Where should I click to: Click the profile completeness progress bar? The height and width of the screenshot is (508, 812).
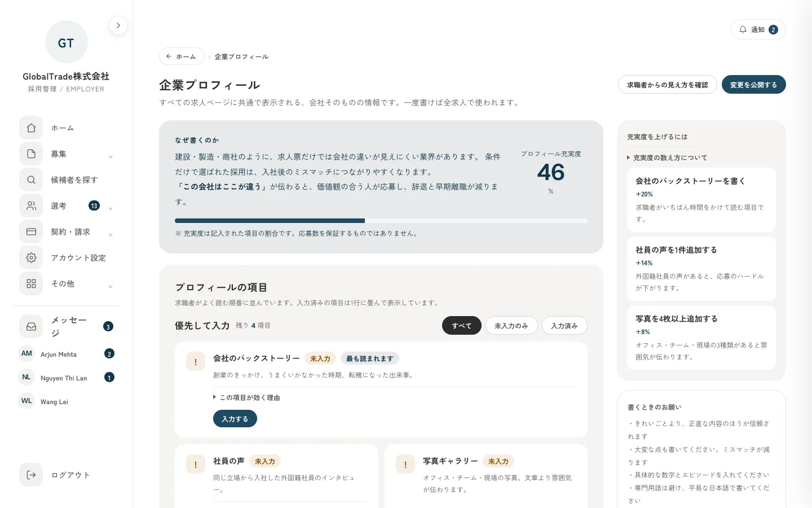[381, 221]
